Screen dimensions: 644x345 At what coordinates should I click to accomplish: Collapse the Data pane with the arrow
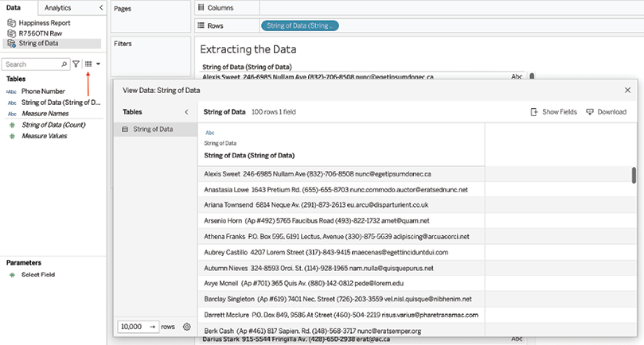[101, 7]
